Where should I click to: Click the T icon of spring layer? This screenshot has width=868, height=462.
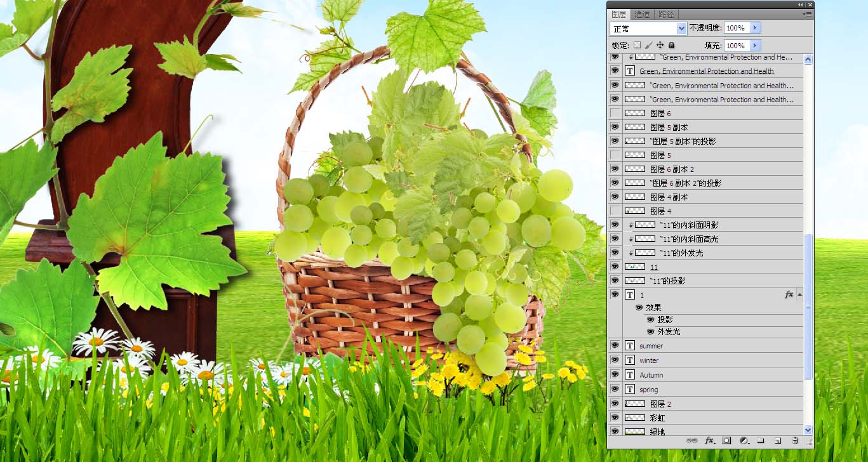click(630, 390)
